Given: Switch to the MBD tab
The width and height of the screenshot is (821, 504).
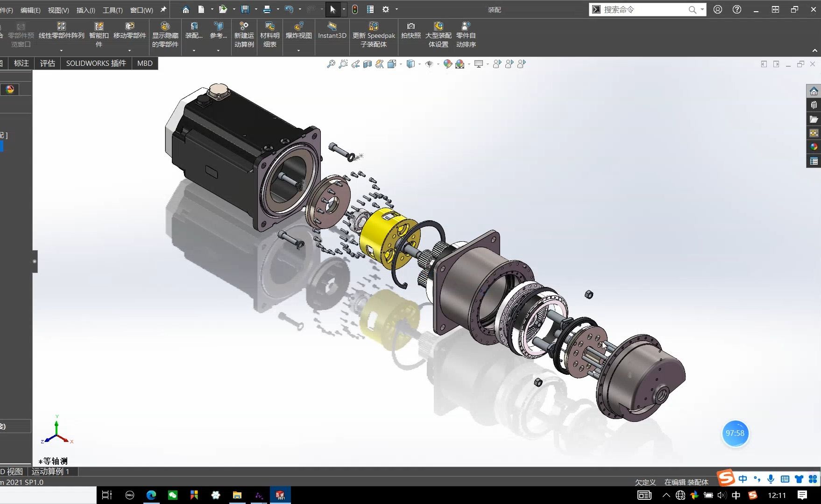Looking at the screenshot, I should click(x=145, y=63).
